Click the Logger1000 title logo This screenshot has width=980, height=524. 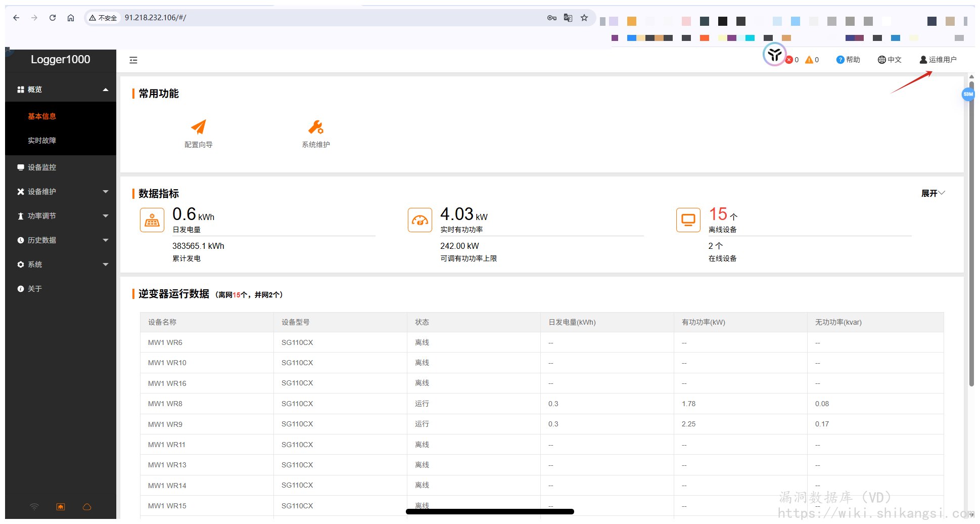coord(61,60)
